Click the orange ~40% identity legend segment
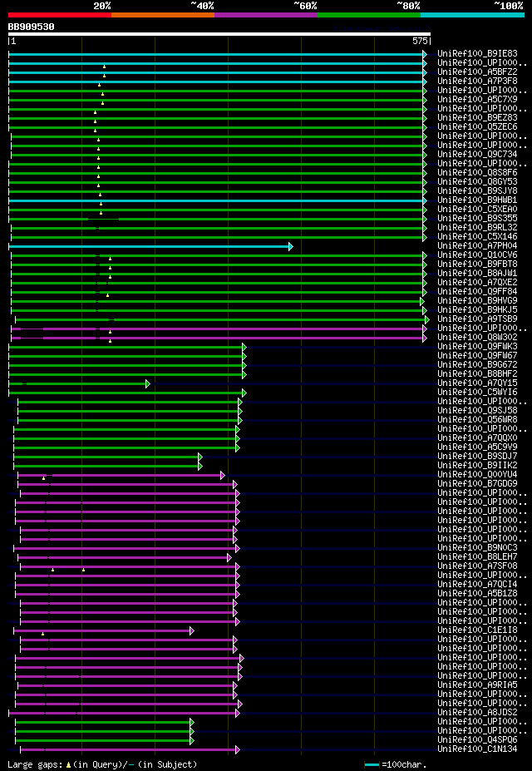 point(163,15)
